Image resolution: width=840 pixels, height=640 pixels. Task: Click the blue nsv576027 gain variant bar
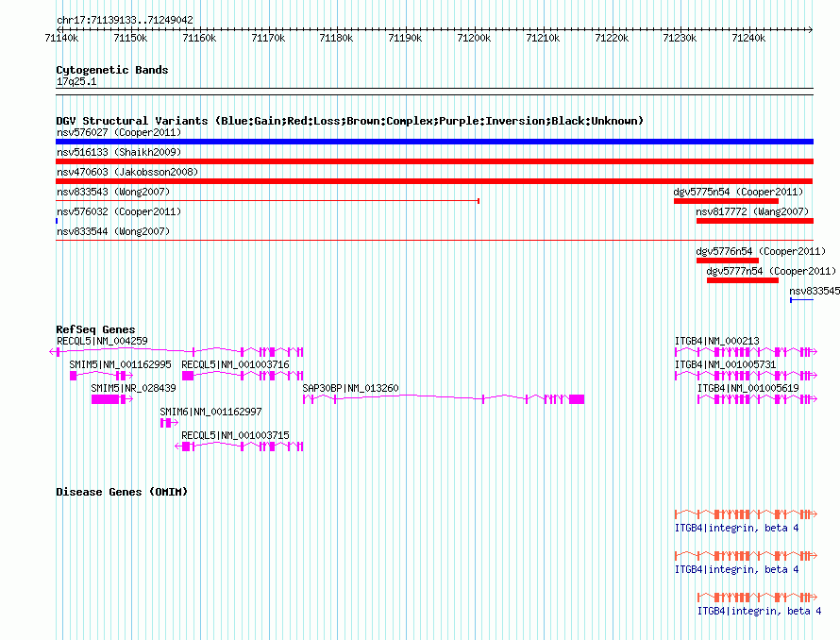click(x=434, y=142)
